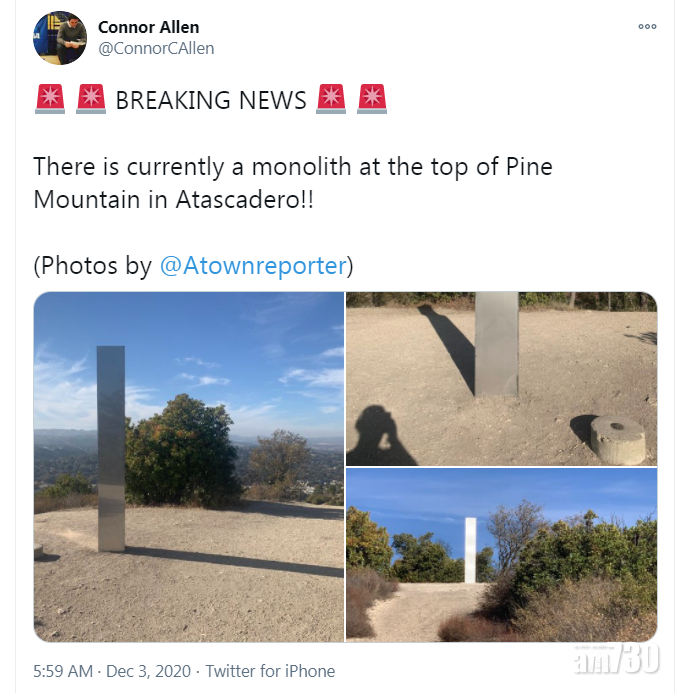Click the first siren emoji before BREAKING

click(x=49, y=99)
